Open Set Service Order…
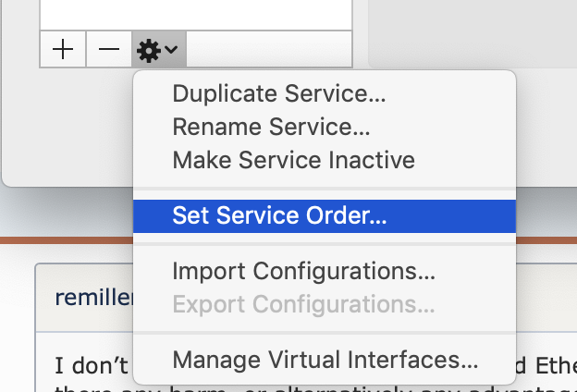577x392 pixels. [279, 215]
